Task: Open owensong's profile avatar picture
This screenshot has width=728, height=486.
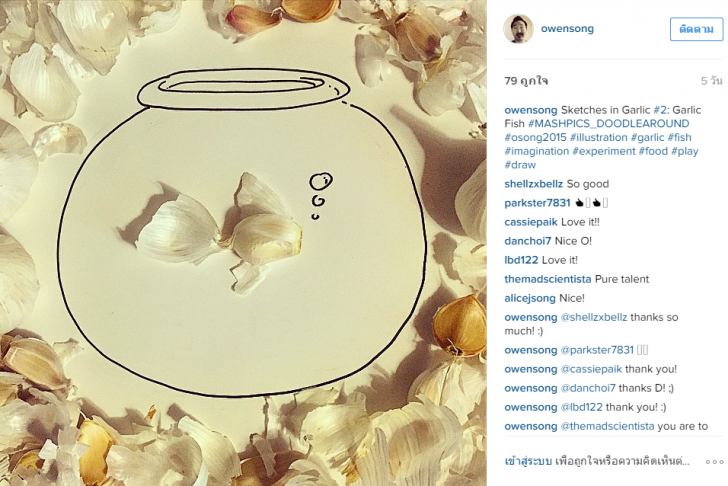Action: pyautogui.click(x=518, y=28)
